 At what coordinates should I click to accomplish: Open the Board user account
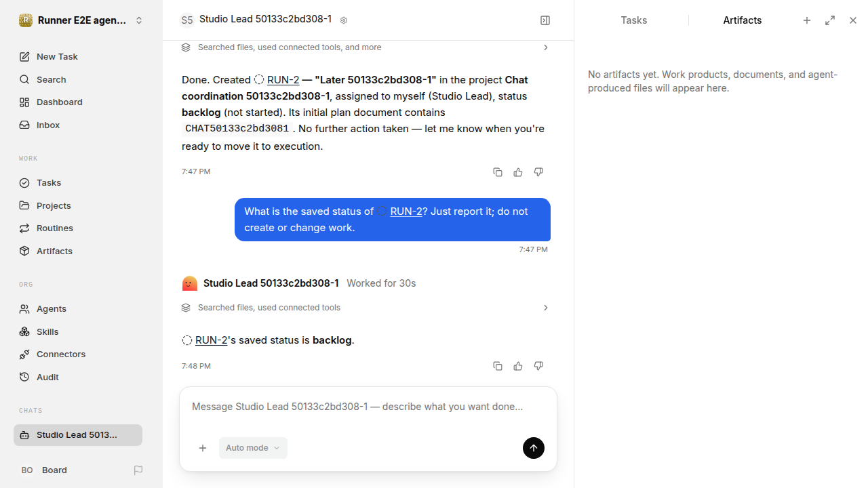[x=44, y=470]
